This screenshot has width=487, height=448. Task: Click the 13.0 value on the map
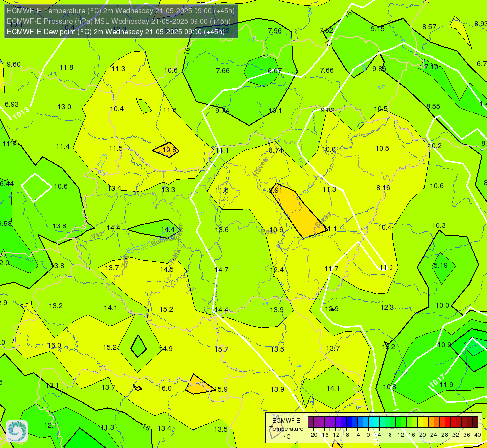click(64, 107)
